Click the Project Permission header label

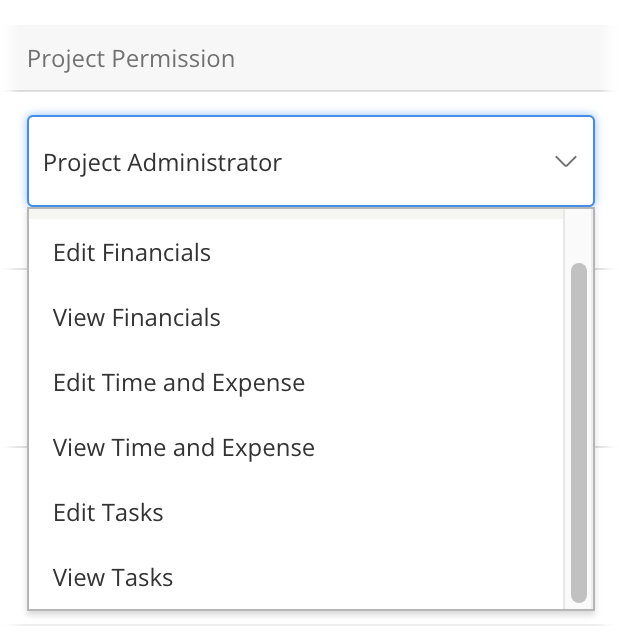pyautogui.click(x=131, y=59)
